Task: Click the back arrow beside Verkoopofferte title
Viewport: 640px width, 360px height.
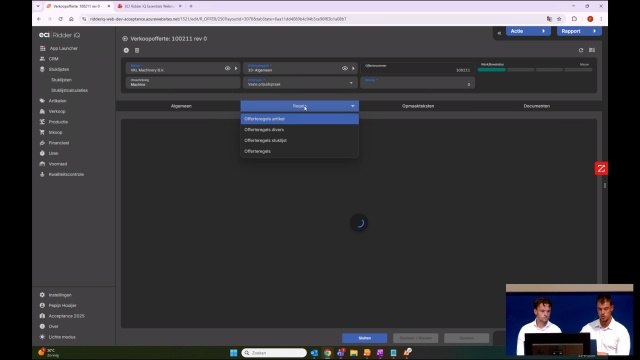Action: point(125,39)
